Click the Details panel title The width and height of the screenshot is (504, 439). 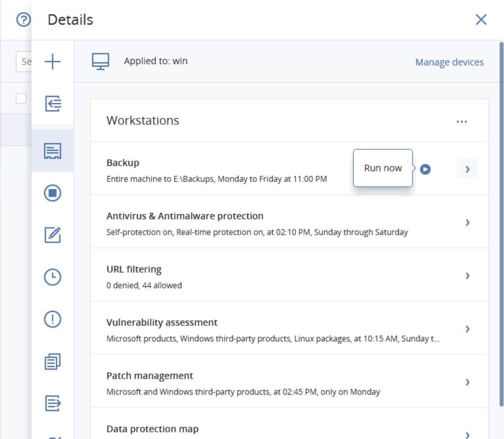(x=71, y=20)
